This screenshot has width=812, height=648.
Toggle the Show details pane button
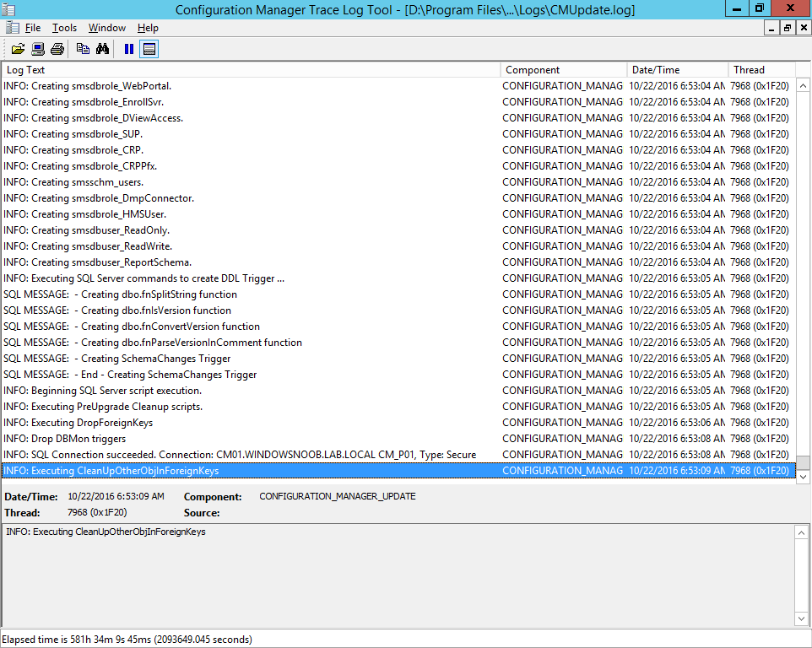(x=149, y=49)
